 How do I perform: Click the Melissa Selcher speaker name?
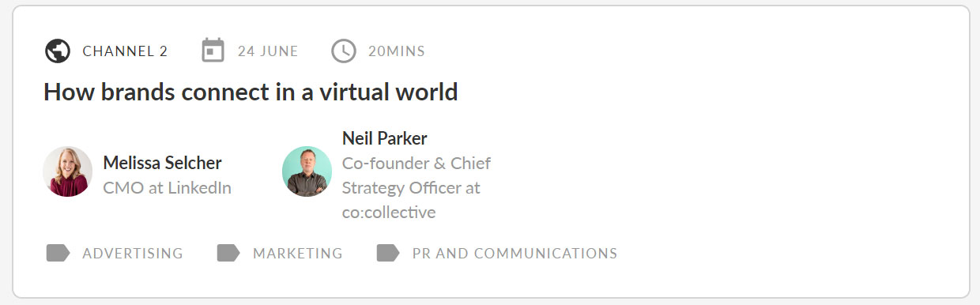[x=163, y=163]
